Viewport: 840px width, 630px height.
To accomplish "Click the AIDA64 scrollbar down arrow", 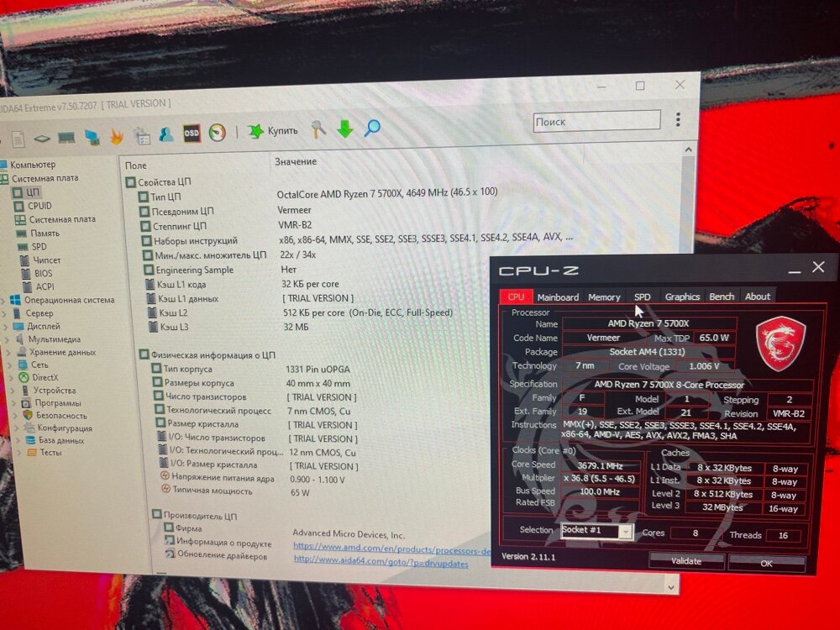I will pyautogui.click(x=671, y=587).
